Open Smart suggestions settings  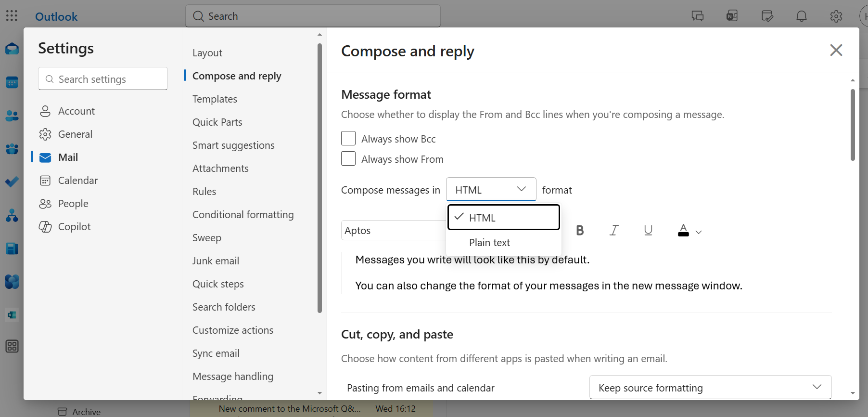(x=233, y=145)
